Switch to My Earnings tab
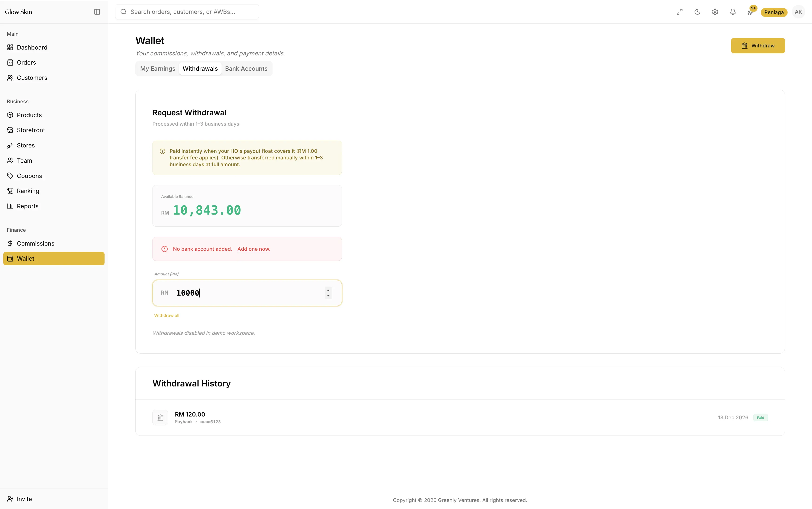Viewport: 812px width, 509px height. click(x=158, y=69)
